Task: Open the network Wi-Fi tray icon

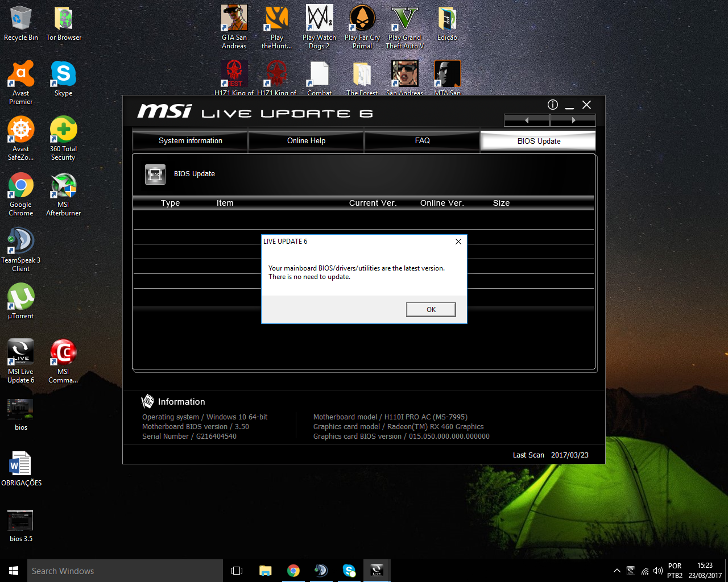Action: click(644, 571)
